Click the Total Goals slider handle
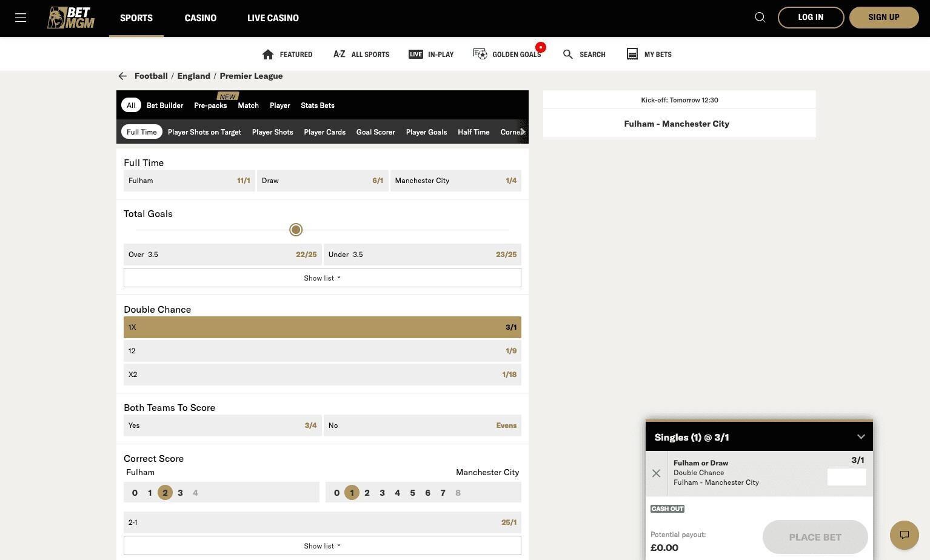 click(x=296, y=230)
